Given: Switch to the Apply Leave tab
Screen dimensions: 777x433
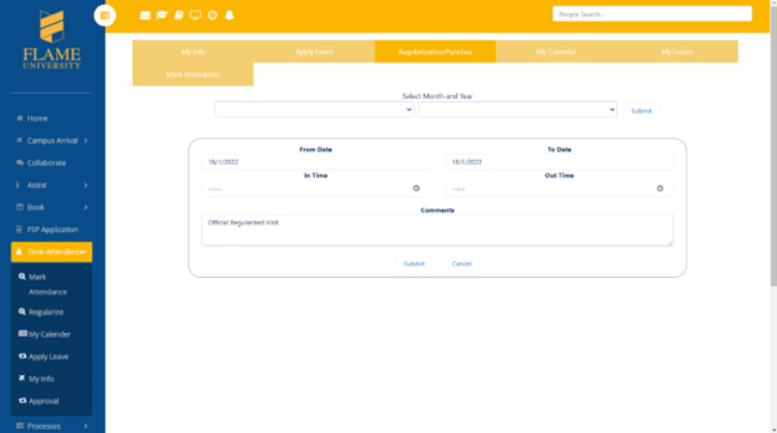Looking at the screenshot, I should [x=314, y=52].
